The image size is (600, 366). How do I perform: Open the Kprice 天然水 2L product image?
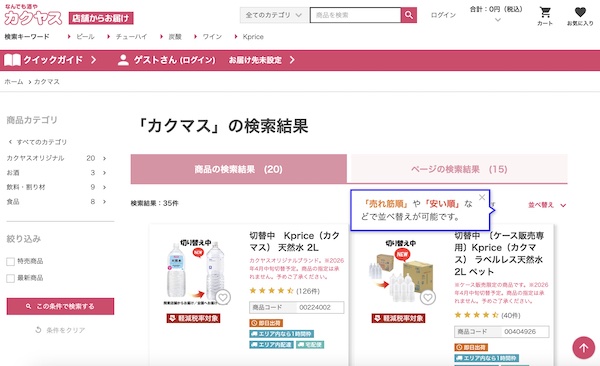[x=197, y=273]
